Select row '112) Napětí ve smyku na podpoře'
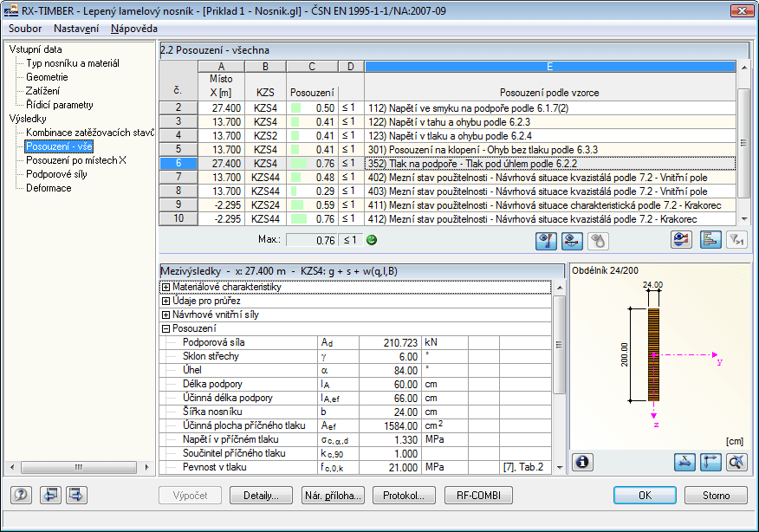The image size is (759, 532). [x=550, y=108]
